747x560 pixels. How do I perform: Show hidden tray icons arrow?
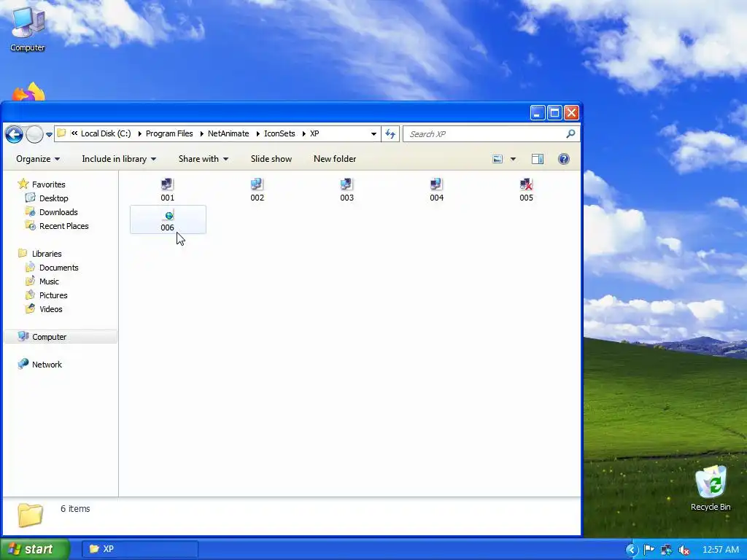(x=631, y=550)
